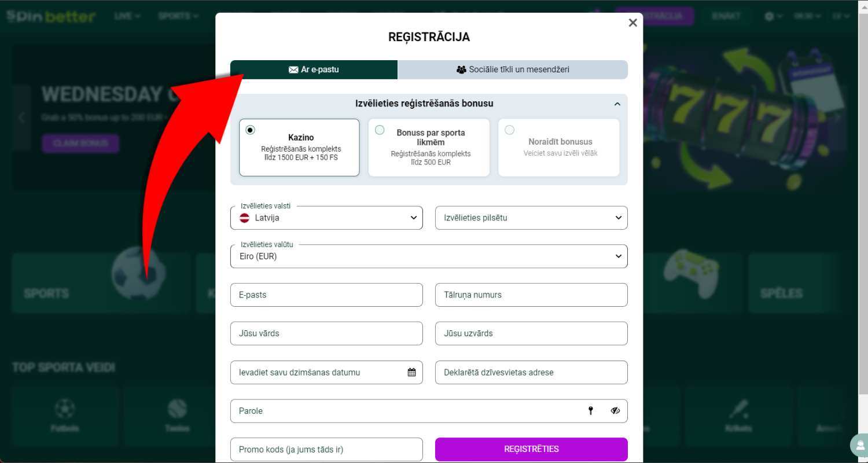This screenshot has height=463, width=868.
Task: Click the calendar icon in birth date field
Action: coord(411,372)
